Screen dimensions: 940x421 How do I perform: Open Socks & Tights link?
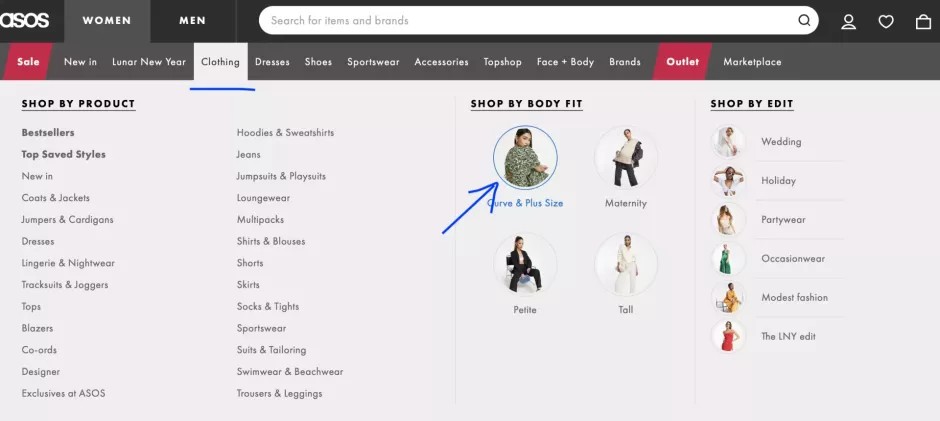(268, 306)
